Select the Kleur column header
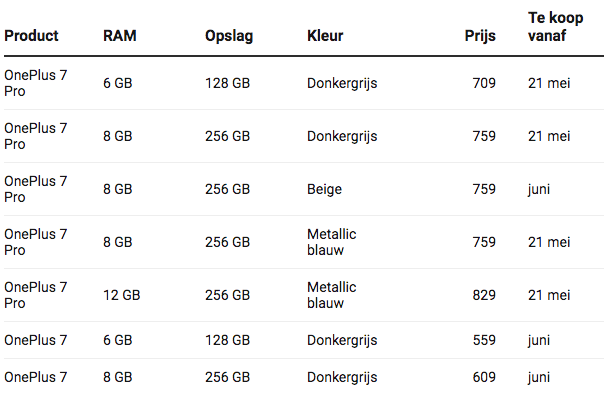609x405 pixels. click(x=325, y=36)
